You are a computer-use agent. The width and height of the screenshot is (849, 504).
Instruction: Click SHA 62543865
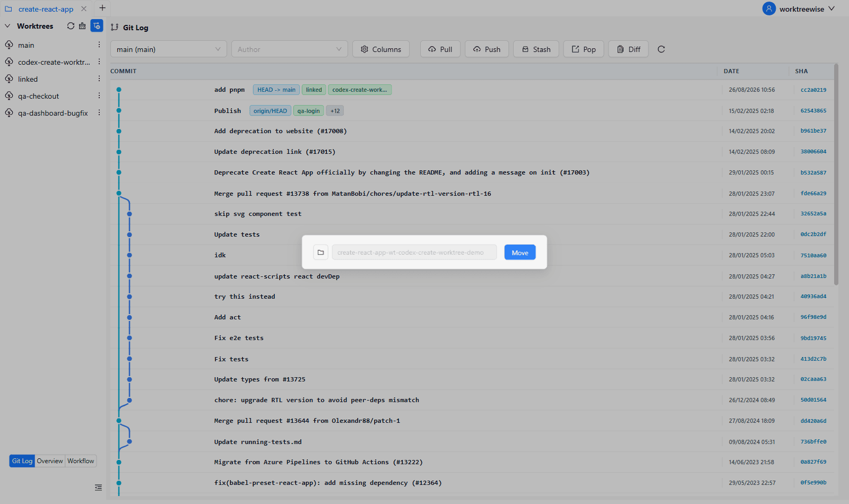click(x=813, y=111)
